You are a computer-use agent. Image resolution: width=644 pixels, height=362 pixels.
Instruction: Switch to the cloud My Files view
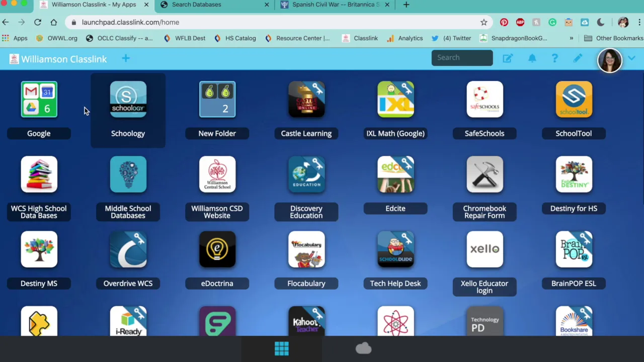(x=363, y=348)
